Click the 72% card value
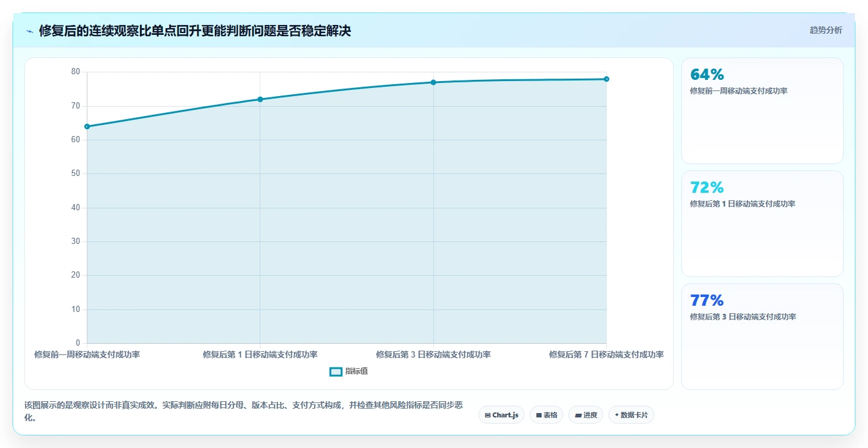The width and height of the screenshot is (868, 448). pyautogui.click(x=707, y=188)
